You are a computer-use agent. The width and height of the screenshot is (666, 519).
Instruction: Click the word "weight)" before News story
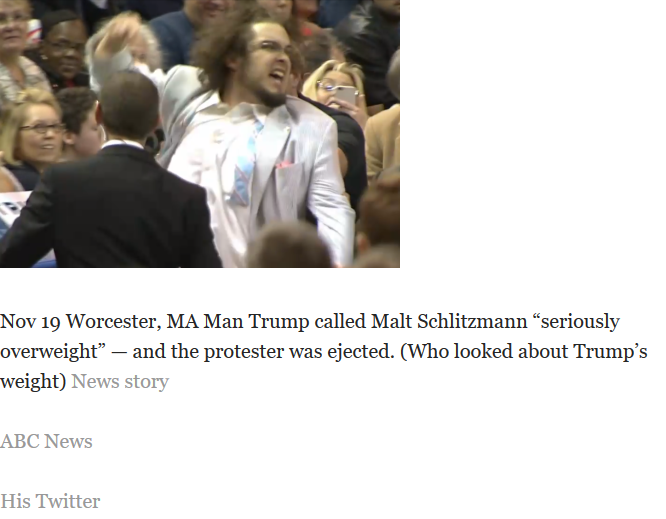33,381
